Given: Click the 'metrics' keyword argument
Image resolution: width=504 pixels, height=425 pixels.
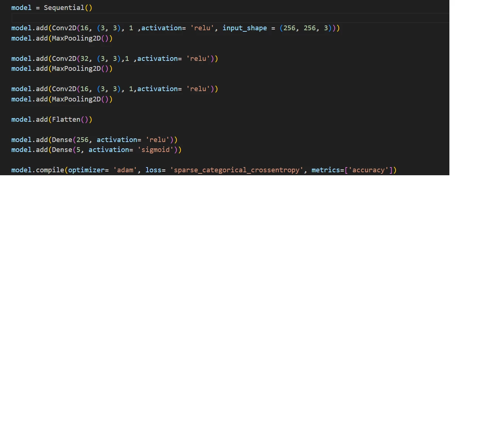Looking at the screenshot, I should coord(325,170).
